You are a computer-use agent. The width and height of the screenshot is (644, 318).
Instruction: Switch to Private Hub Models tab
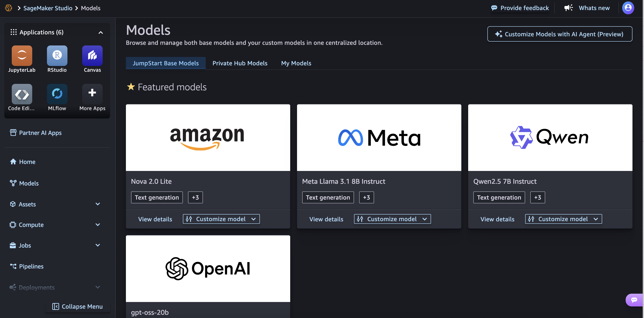(240, 63)
